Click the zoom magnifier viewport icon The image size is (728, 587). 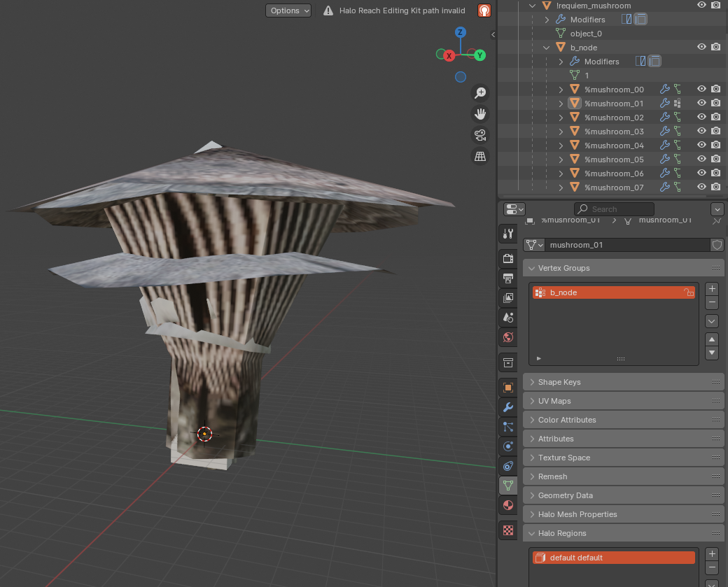480,92
